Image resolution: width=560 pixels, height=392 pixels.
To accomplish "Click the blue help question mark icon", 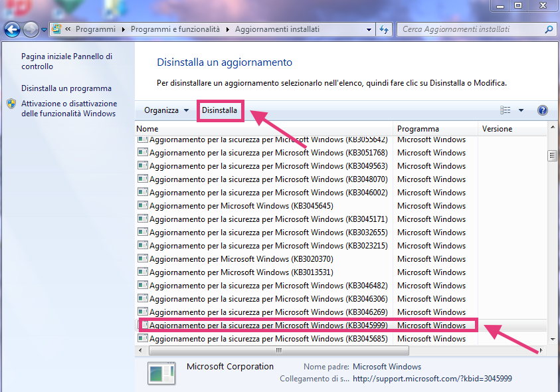I will pos(542,110).
